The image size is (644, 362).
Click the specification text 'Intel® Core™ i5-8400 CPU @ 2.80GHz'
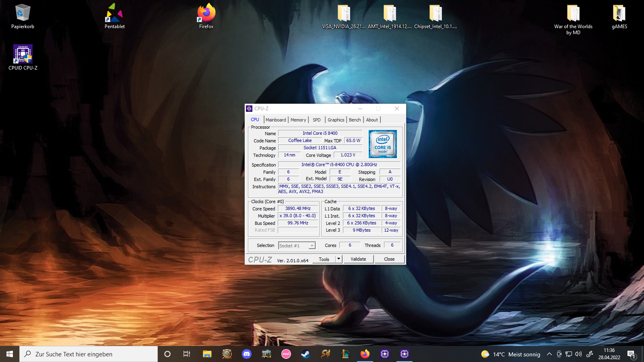[x=339, y=165]
